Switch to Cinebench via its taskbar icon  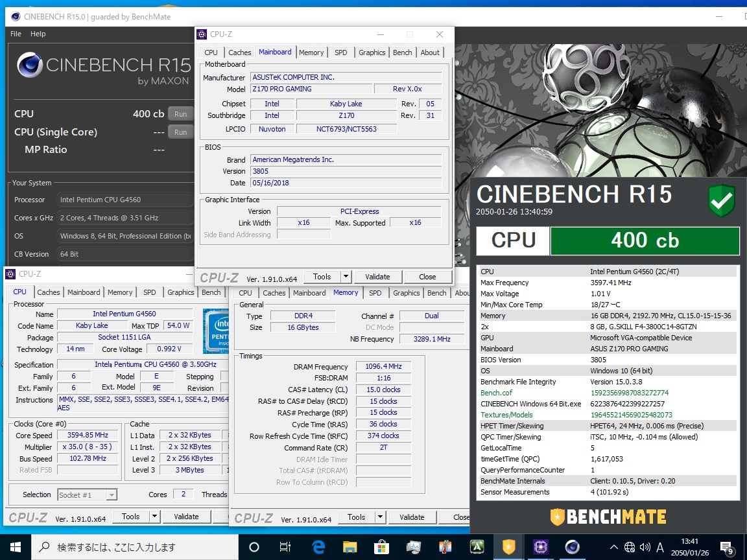click(x=572, y=547)
